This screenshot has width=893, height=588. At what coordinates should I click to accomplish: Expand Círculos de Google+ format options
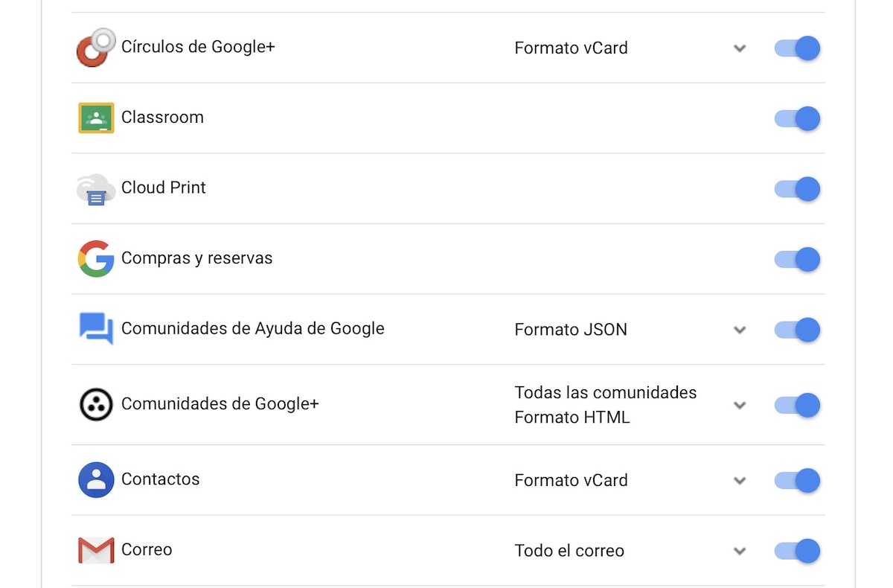pos(740,48)
